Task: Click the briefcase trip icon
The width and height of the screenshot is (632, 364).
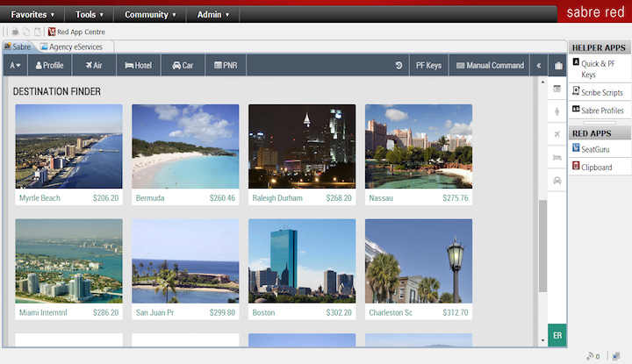Action: (558, 66)
